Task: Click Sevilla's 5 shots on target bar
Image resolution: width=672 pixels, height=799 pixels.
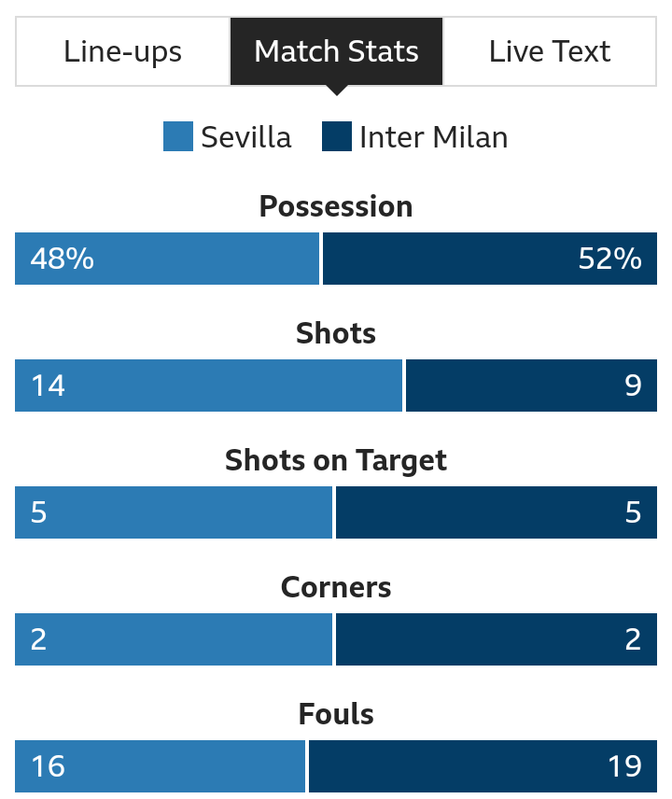Action: [x=174, y=512]
